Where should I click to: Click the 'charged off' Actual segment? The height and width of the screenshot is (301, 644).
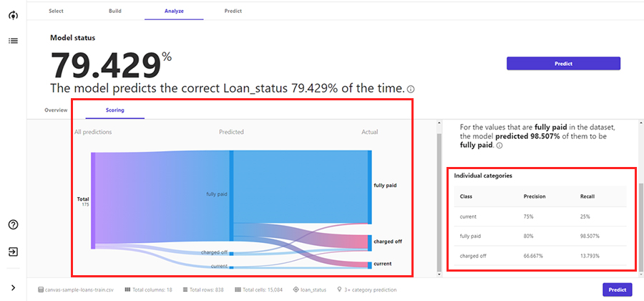coord(369,242)
